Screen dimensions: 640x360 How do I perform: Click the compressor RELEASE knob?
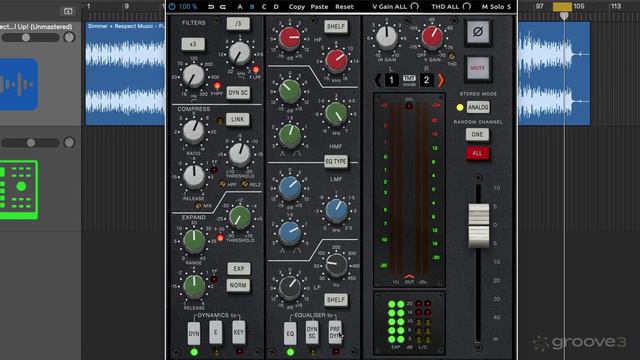click(193, 176)
